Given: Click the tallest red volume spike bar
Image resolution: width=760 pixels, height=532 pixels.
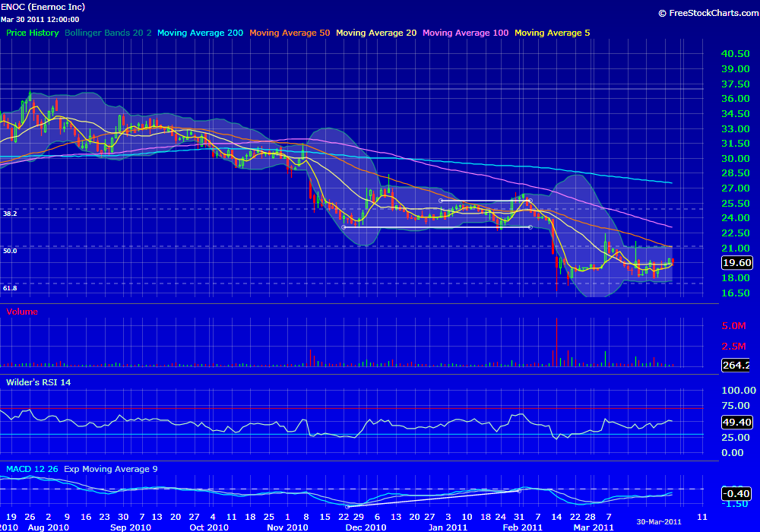Looking at the screenshot, I should [556, 342].
